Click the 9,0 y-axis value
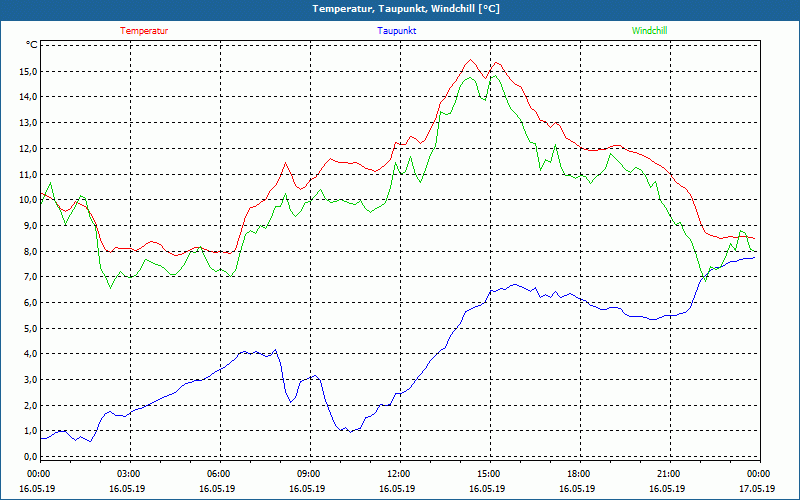Image resolution: width=800 pixels, height=500 pixels. (30, 226)
